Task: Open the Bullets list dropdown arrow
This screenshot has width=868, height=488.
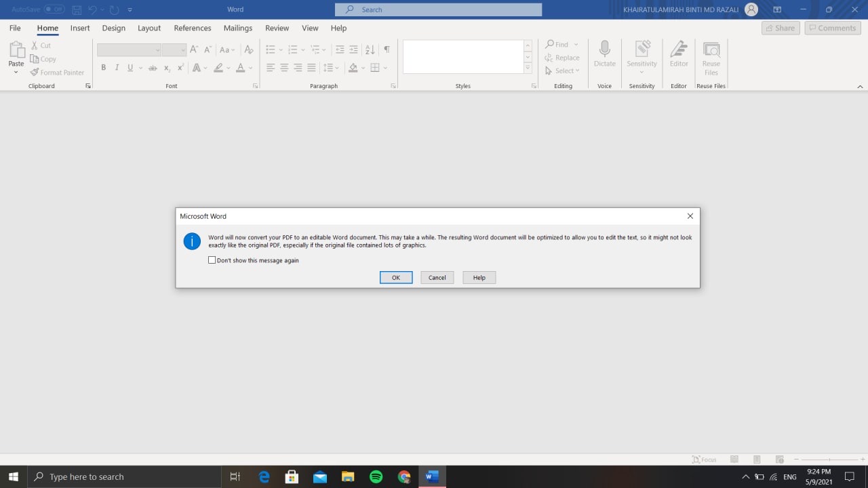Action: (281, 49)
